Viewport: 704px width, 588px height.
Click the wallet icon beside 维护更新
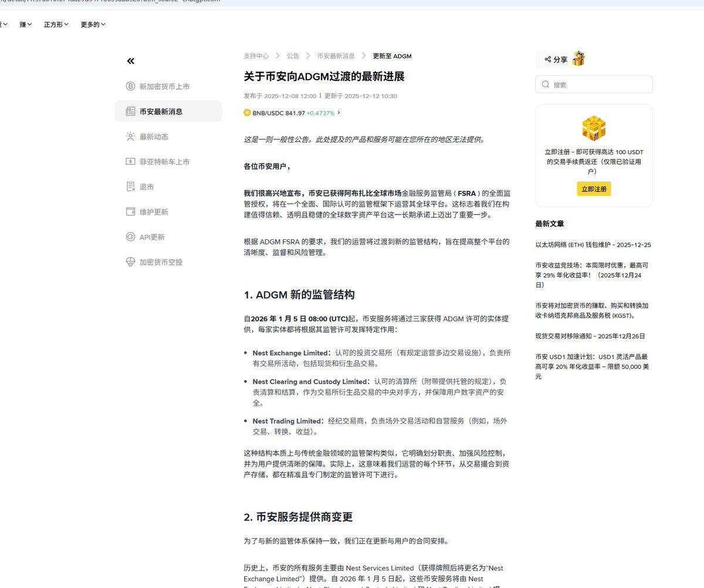point(130,212)
